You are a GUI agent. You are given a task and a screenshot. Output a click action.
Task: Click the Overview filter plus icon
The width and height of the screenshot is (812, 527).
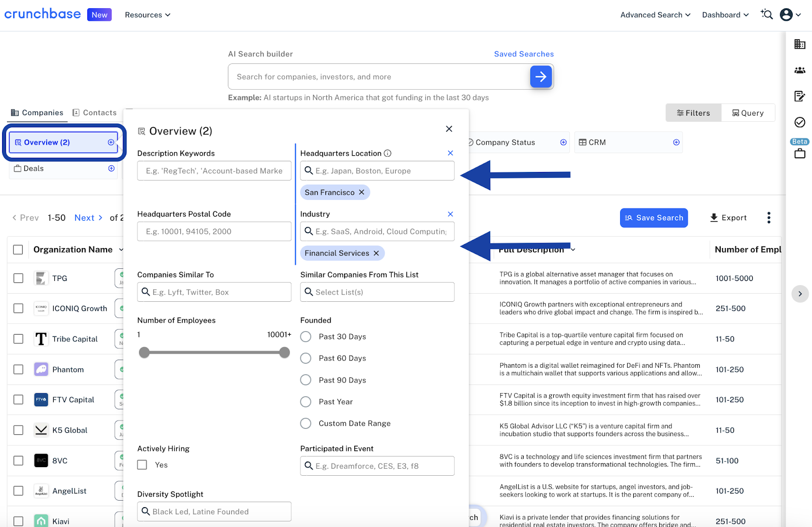pos(111,143)
